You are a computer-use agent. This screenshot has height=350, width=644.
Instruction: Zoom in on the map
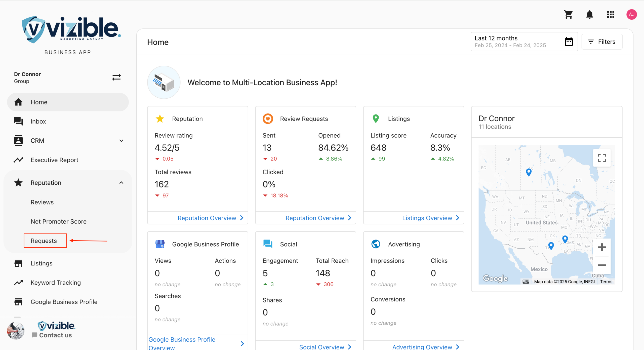[x=602, y=247]
